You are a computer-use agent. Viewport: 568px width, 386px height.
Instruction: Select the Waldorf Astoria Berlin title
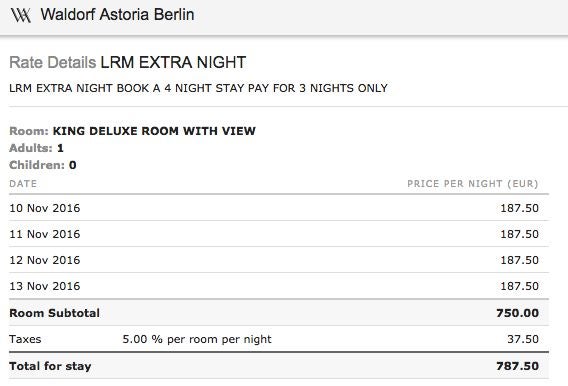click(117, 15)
